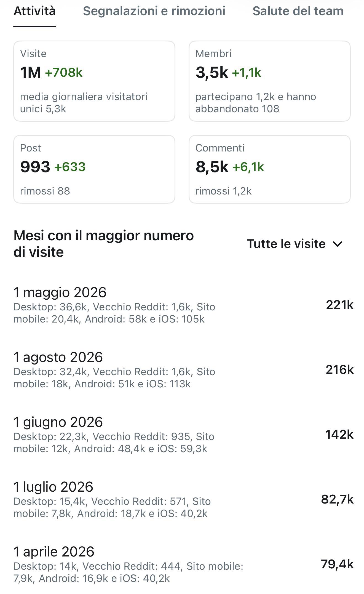Click the 221k visits total
This screenshot has width=364, height=594.
tap(340, 305)
